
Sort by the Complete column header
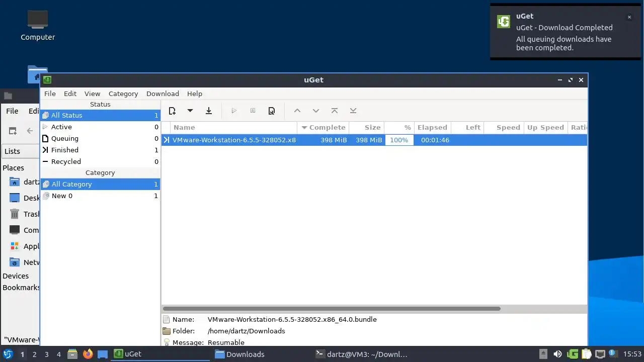tap(323, 127)
